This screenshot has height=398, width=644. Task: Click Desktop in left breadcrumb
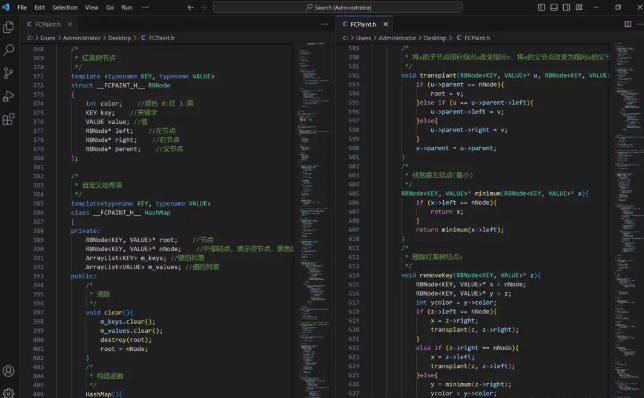pyautogui.click(x=120, y=38)
